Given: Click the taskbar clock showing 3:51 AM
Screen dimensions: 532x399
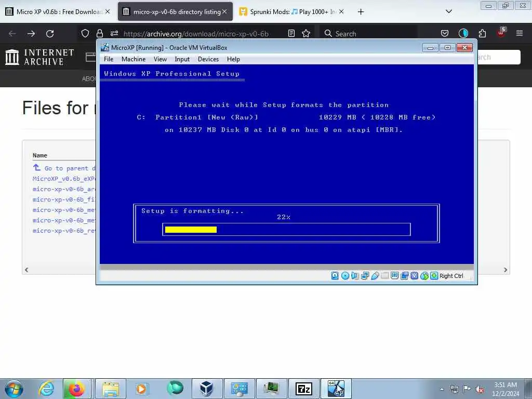Looking at the screenshot, I should coord(505,389).
